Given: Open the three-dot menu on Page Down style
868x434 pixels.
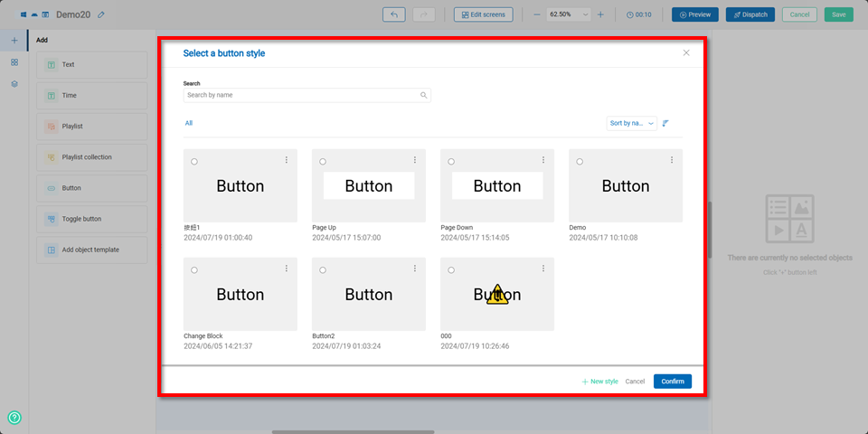Looking at the screenshot, I should [543, 160].
